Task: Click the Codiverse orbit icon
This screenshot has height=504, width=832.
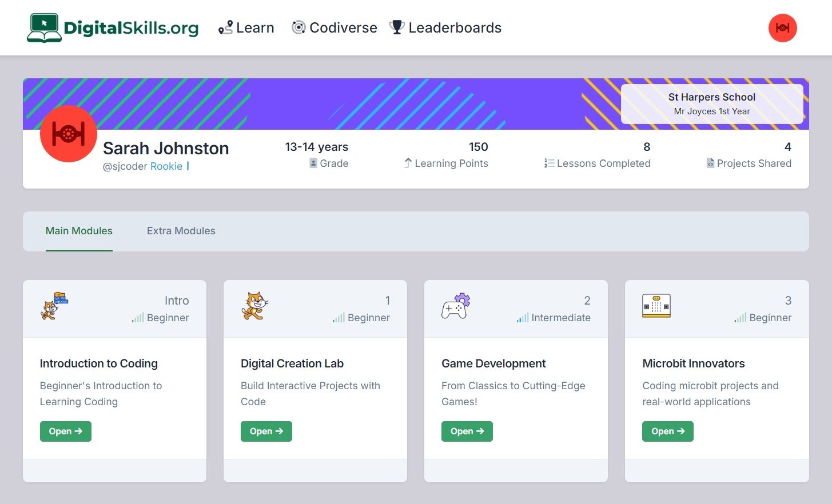Action: [x=298, y=27]
